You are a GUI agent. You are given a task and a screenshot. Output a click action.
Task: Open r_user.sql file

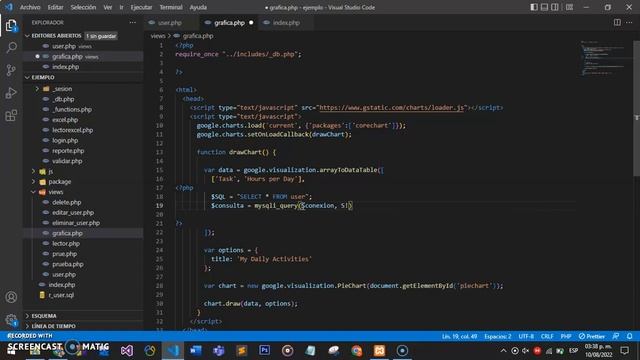click(x=61, y=295)
